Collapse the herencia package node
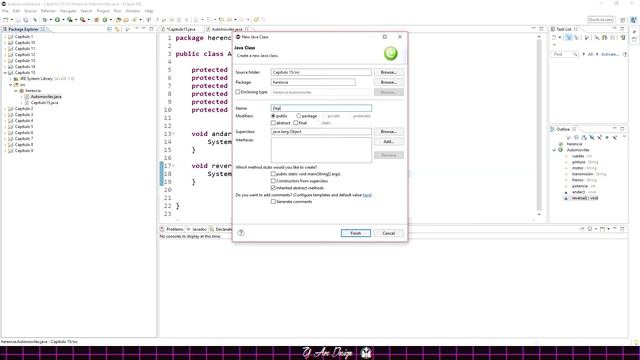This screenshot has width=640, height=360. [x=16, y=91]
